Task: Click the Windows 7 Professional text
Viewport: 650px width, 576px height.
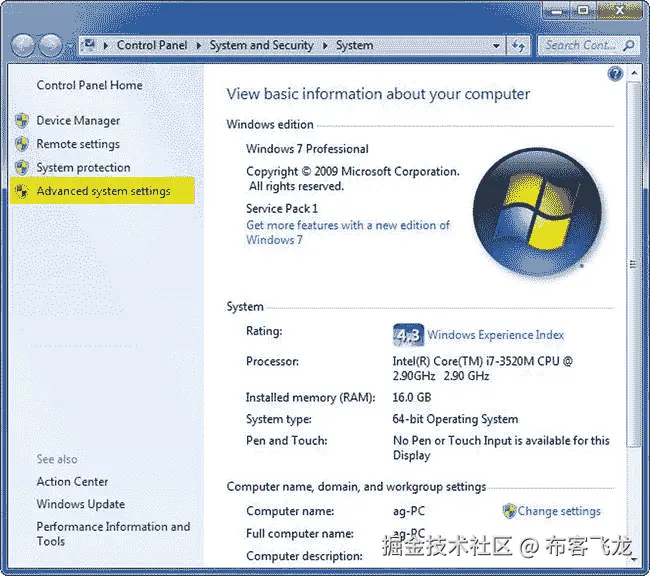Action: pyautogui.click(x=307, y=149)
